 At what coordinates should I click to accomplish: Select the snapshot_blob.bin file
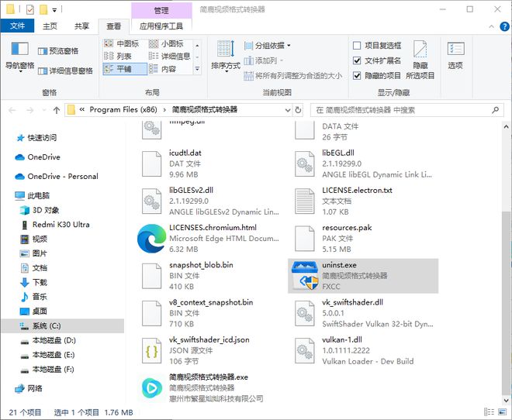[210, 276]
